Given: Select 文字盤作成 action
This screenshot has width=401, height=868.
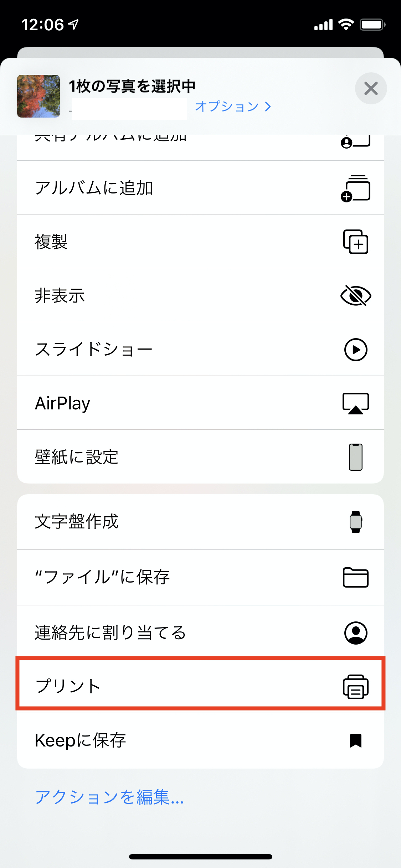Looking at the screenshot, I should [x=77, y=522].
